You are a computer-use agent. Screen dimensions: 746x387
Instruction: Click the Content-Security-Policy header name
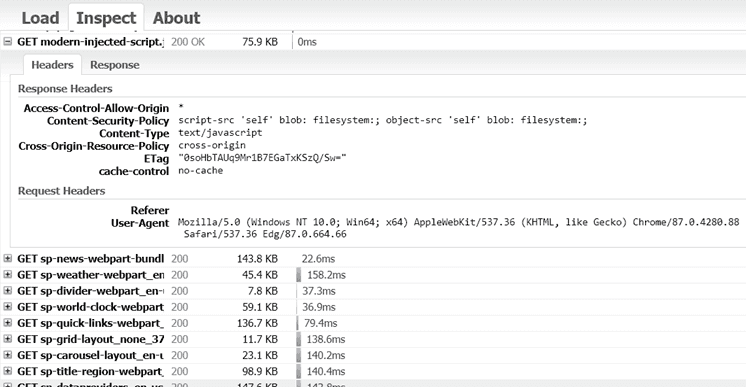coord(108,121)
